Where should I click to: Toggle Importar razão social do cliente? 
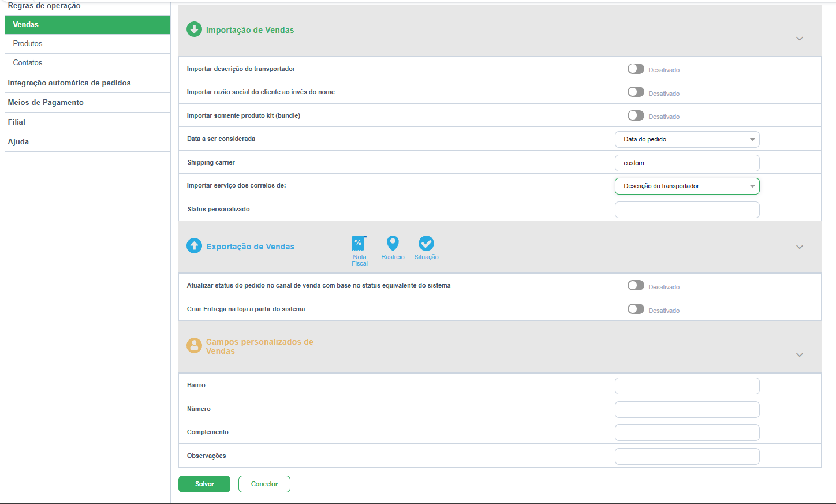(x=636, y=92)
